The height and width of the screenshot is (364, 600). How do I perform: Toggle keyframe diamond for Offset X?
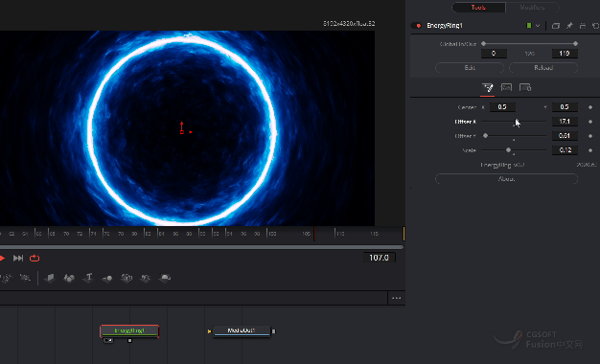click(x=590, y=122)
